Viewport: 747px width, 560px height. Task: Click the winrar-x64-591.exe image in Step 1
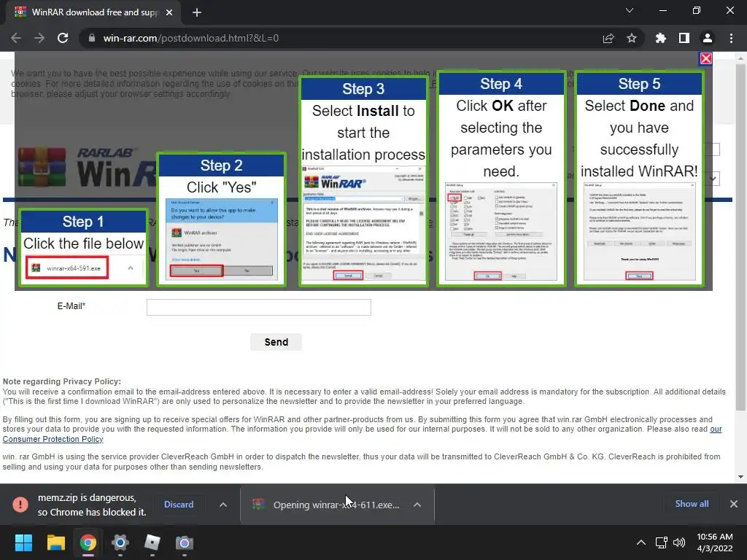[x=67, y=268]
